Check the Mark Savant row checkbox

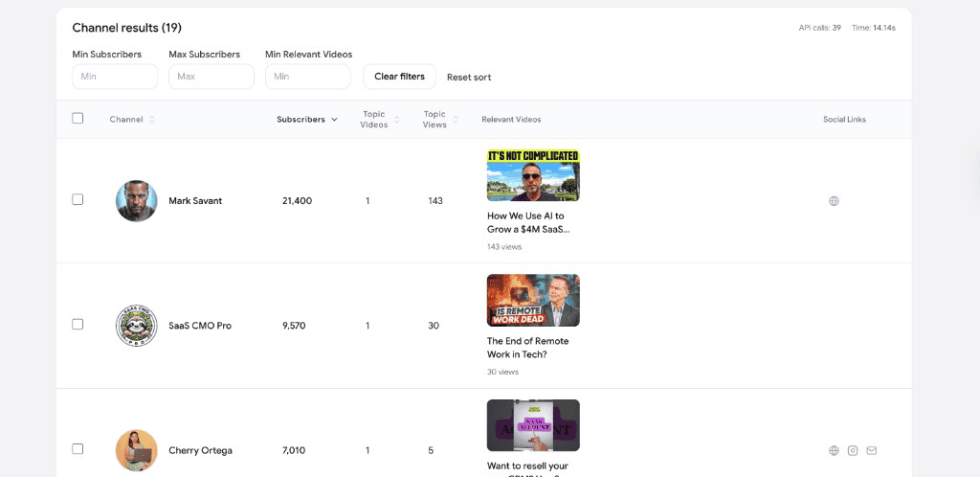coord(78,199)
